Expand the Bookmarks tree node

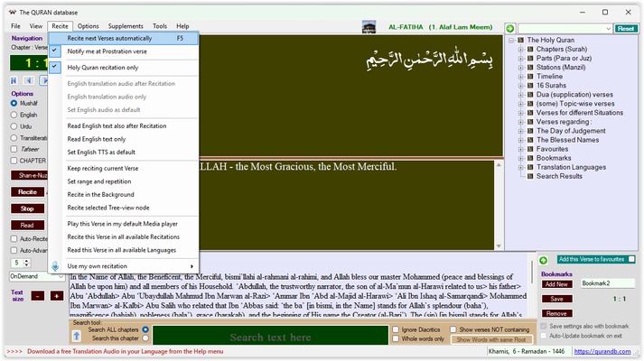pos(520,158)
